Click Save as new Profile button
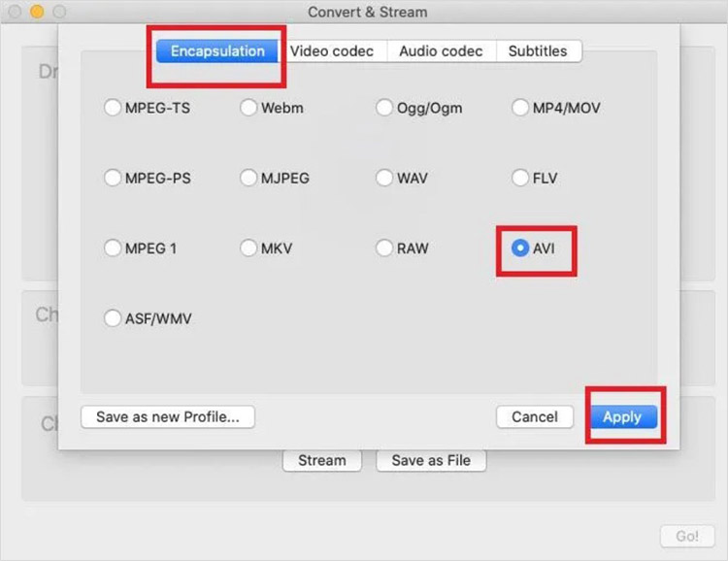728x561 pixels. tap(168, 417)
